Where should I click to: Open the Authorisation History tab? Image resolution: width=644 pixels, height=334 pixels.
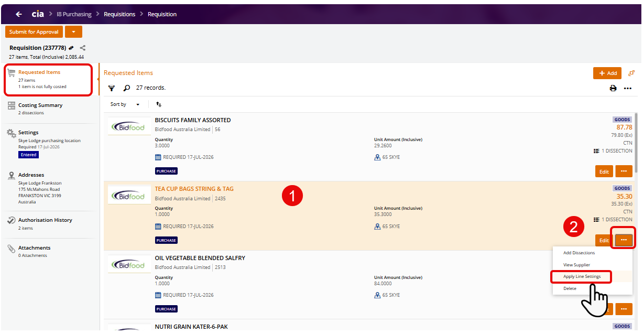(49, 224)
